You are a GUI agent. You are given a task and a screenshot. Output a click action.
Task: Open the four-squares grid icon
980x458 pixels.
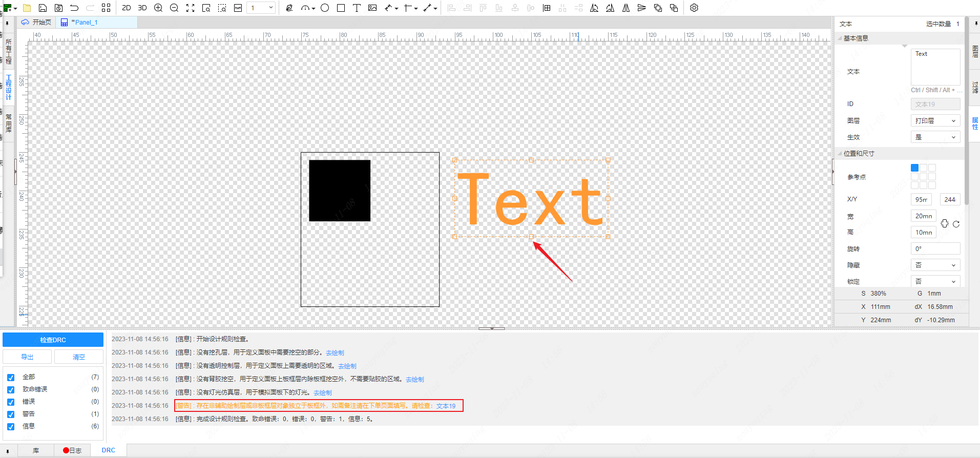point(106,8)
